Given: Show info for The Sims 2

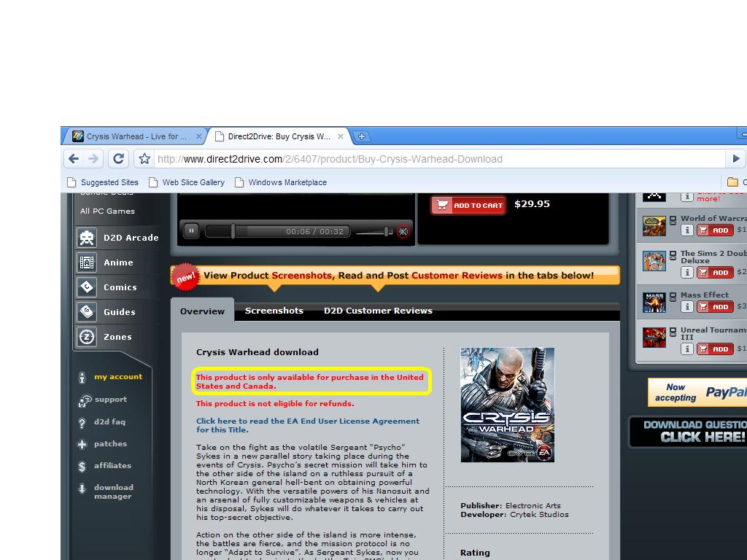Looking at the screenshot, I should coord(686,273).
